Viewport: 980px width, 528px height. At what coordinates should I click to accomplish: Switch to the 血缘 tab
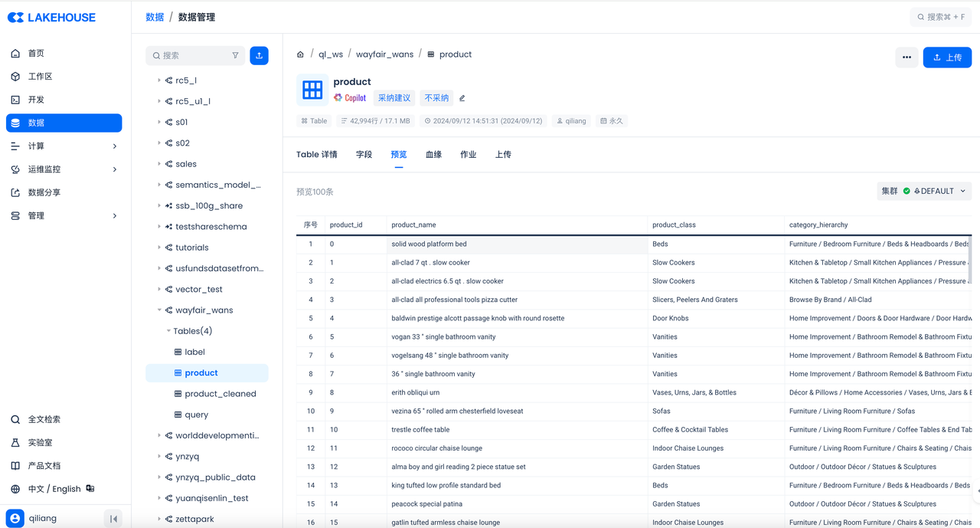pyautogui.click(x=433, y=155)
